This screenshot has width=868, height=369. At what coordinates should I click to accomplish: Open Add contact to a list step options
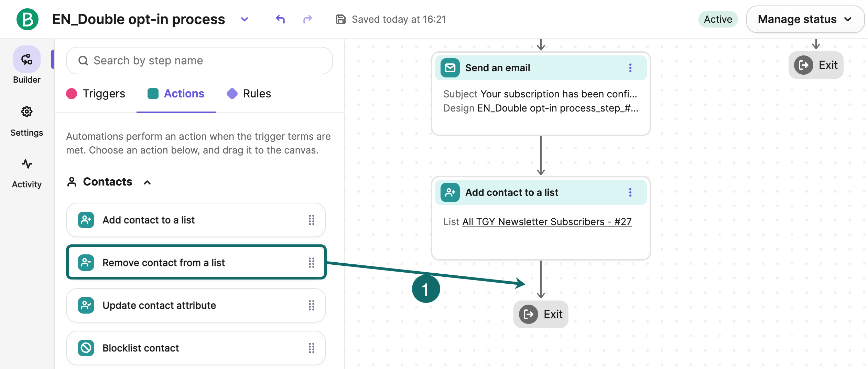click(630, 192)
